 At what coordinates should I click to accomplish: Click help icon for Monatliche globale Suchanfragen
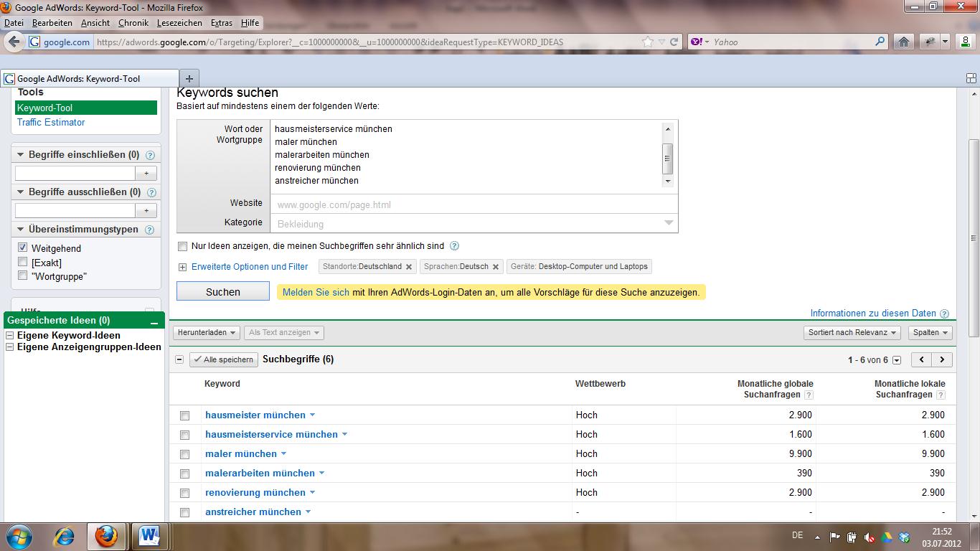point(809,395)
